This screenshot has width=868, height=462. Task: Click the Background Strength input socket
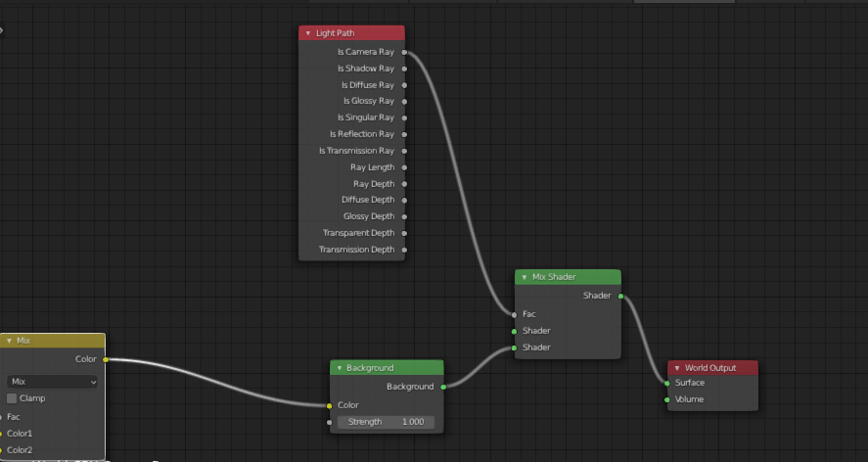click(330, 422)
